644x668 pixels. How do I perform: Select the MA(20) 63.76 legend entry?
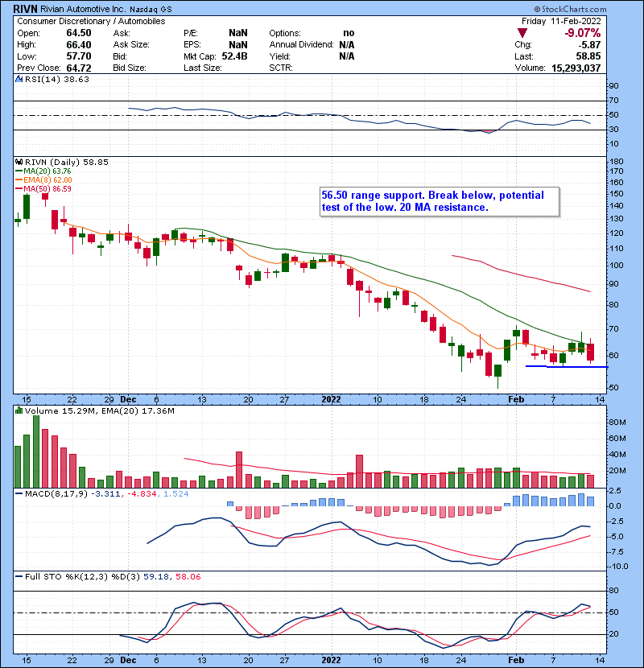tap(43, 171)
